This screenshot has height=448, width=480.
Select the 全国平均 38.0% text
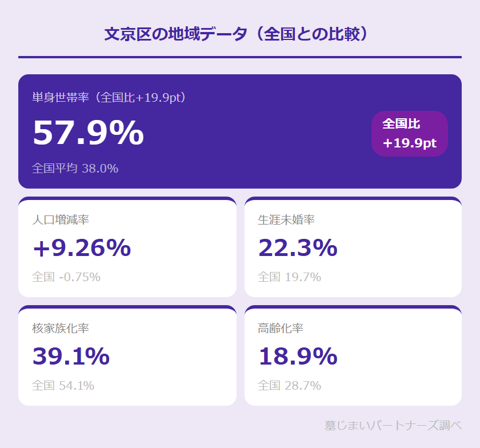[75, 168]
